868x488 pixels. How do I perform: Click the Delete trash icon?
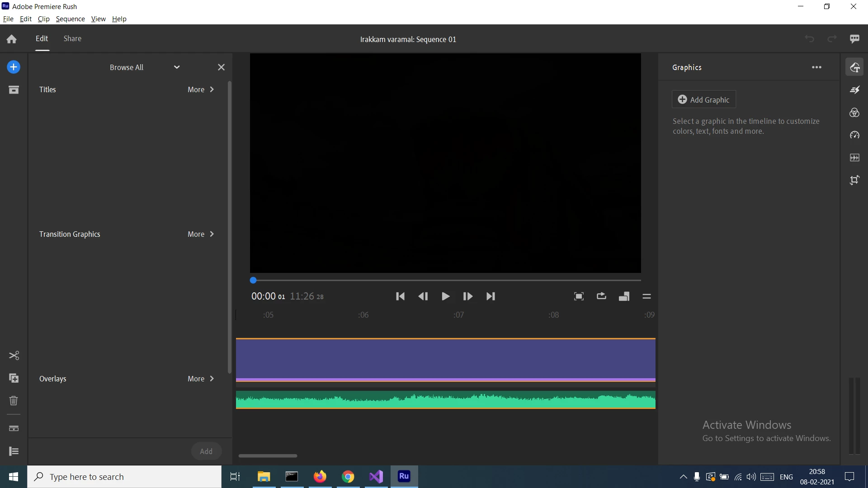(14, 401)
